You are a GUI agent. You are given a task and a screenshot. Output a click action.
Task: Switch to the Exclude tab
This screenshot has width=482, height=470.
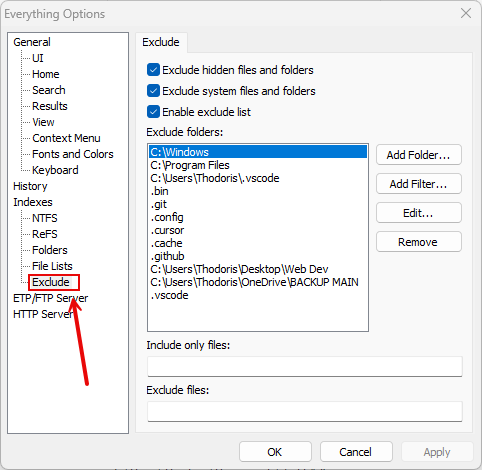[x=161, y=42]
